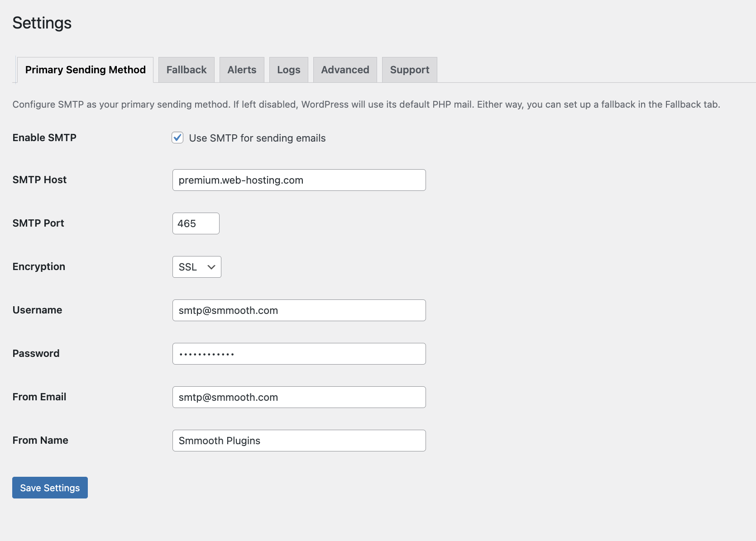This screenshot has width=756, height=541.
Task: Click the Settings page heading
Action: coord(42,23)
